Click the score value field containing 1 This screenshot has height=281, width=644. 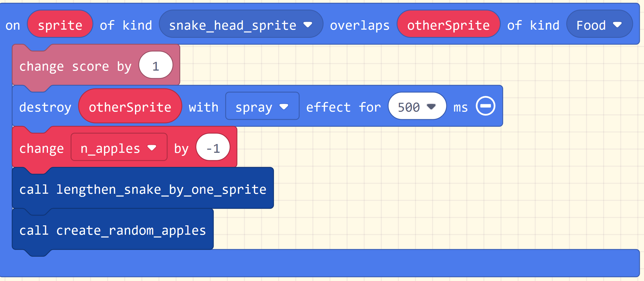(x=156, y=65)
